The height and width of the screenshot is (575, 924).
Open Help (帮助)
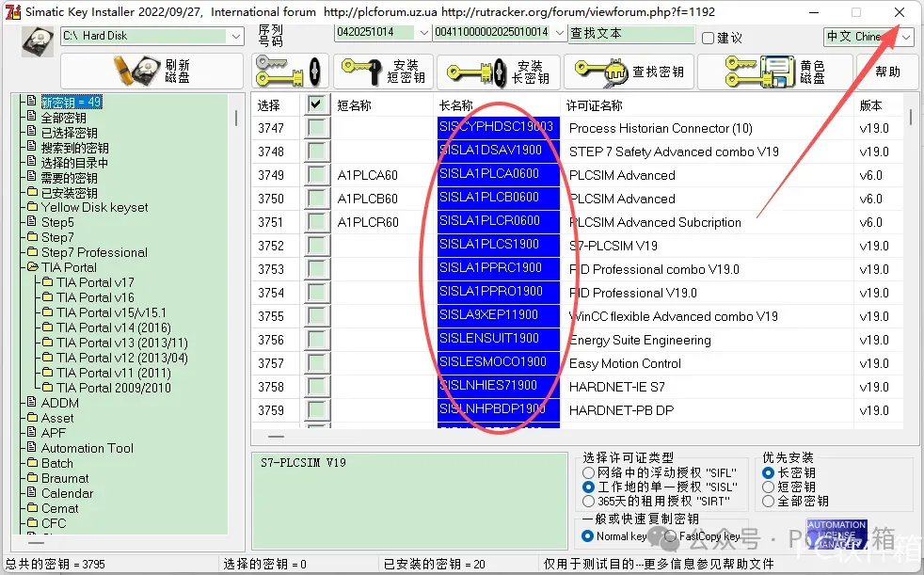[x=887, y=72]
